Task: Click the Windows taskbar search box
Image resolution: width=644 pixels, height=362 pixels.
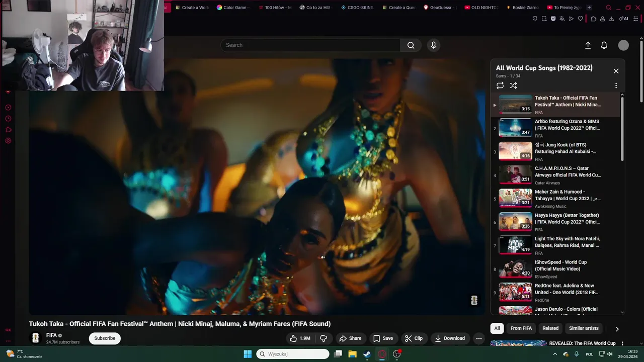Action: point(293,354)
